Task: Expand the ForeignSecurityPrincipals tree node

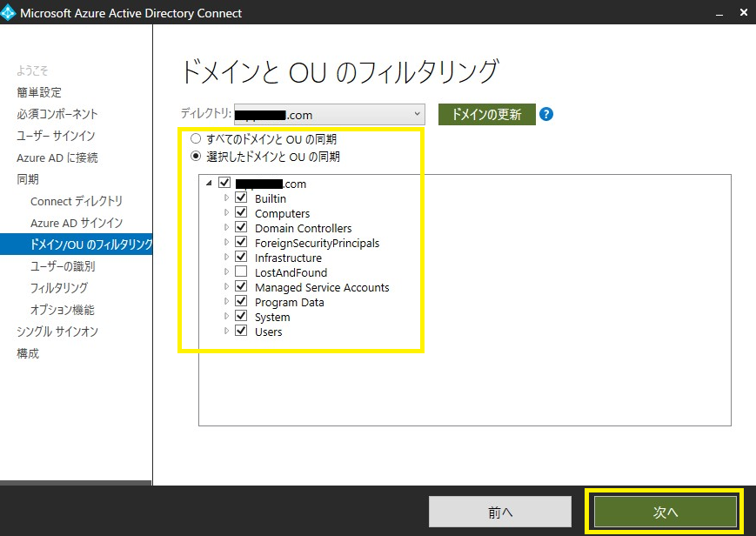Action: (x=226, y=242)
